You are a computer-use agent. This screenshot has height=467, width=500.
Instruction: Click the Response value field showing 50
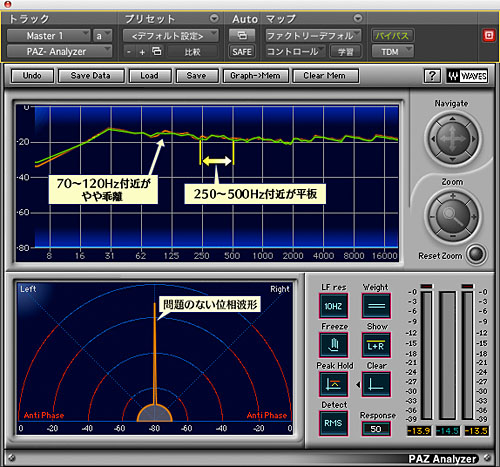click(x=376, y=429)
